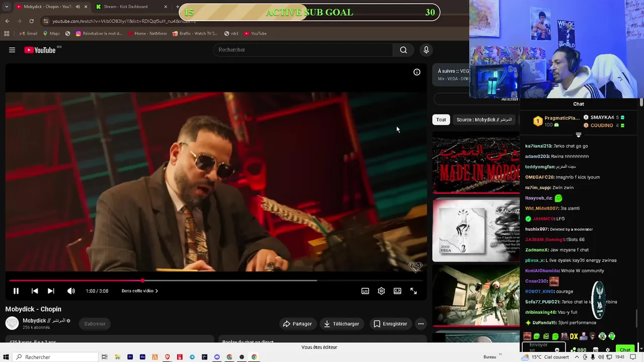Go back in browser history
644x362 pixels.
[x=7, y=21]
